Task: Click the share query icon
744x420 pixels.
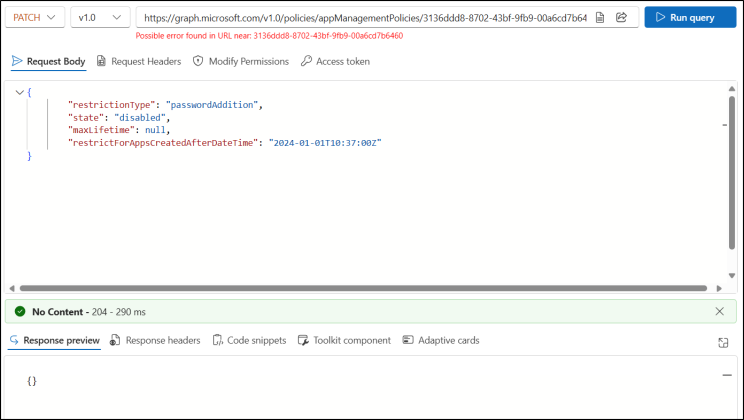Action: (621, 18)
